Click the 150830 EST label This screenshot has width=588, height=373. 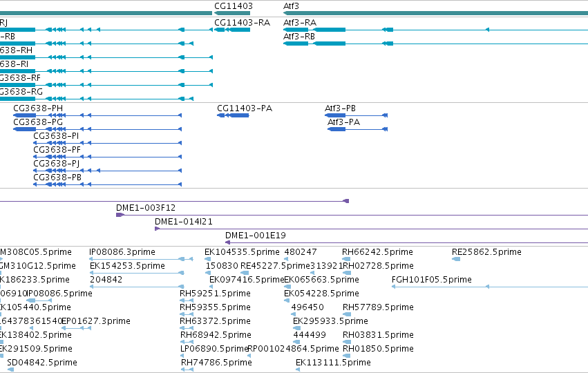point(222,266)
